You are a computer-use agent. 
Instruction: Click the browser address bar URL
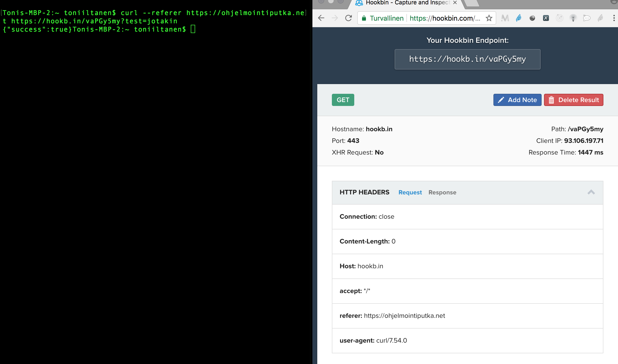point(445,18)
